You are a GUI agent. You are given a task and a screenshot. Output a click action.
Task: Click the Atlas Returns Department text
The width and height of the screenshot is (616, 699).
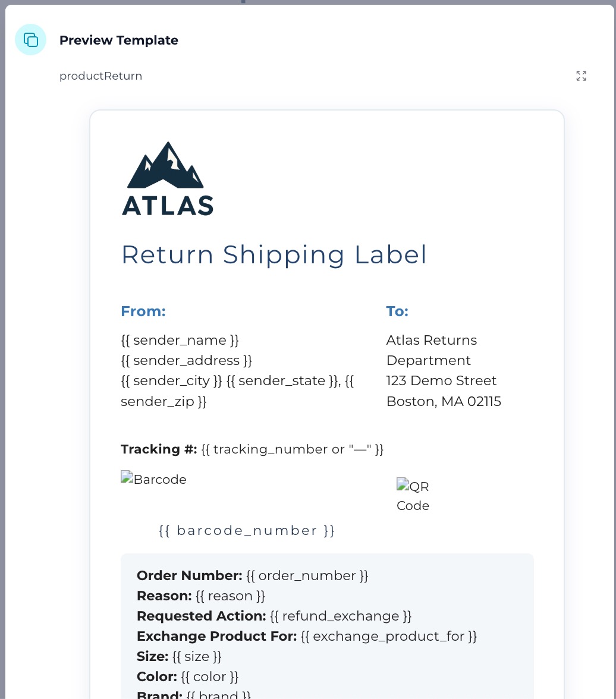(431, 350)
